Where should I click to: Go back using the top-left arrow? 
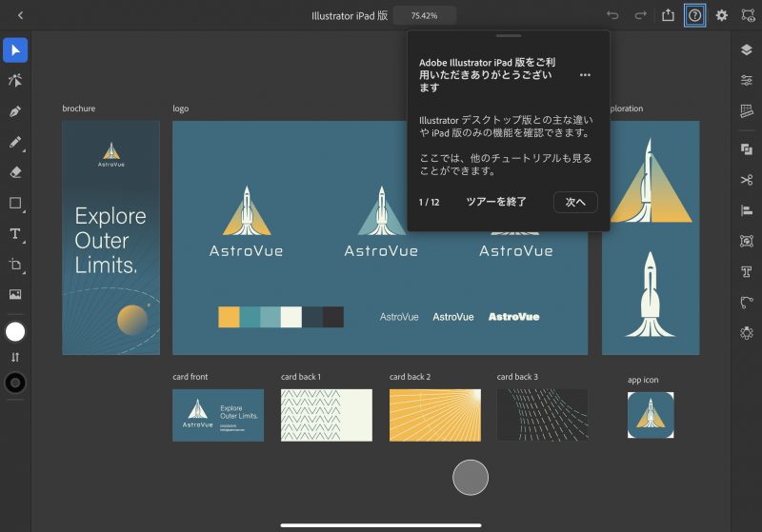coord(20,15)
